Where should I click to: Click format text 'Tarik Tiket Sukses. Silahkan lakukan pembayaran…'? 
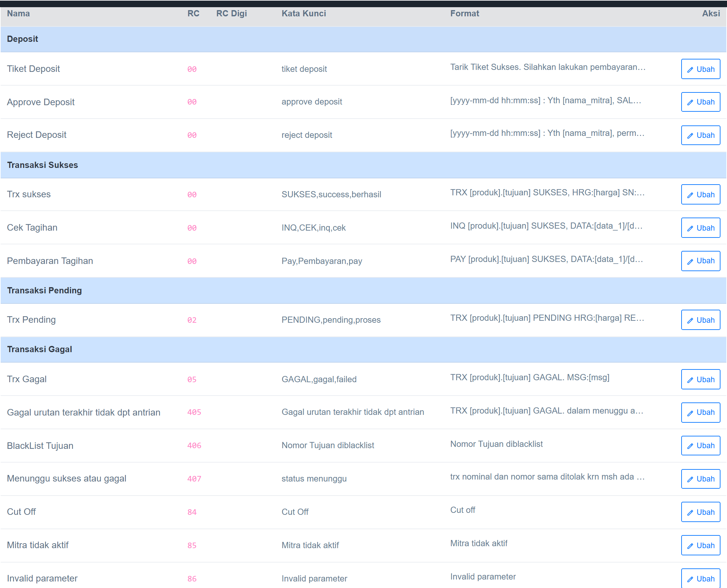click(548, 67)
